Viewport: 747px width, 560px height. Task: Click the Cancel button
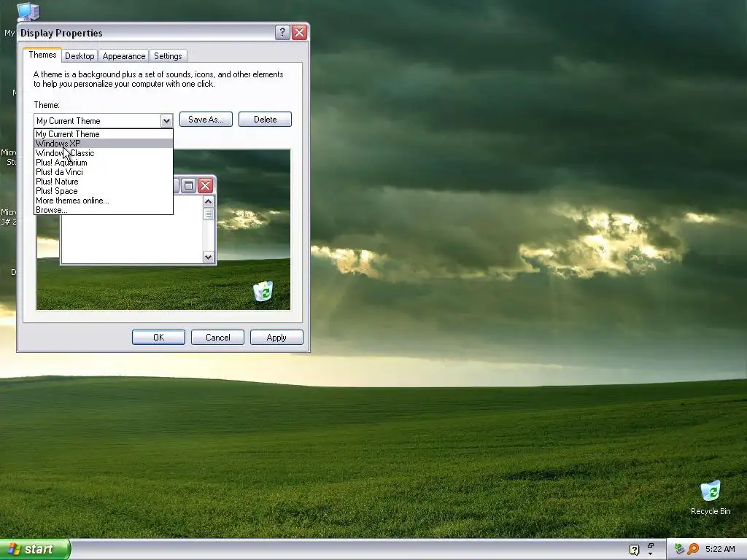(x=217, y=337)
